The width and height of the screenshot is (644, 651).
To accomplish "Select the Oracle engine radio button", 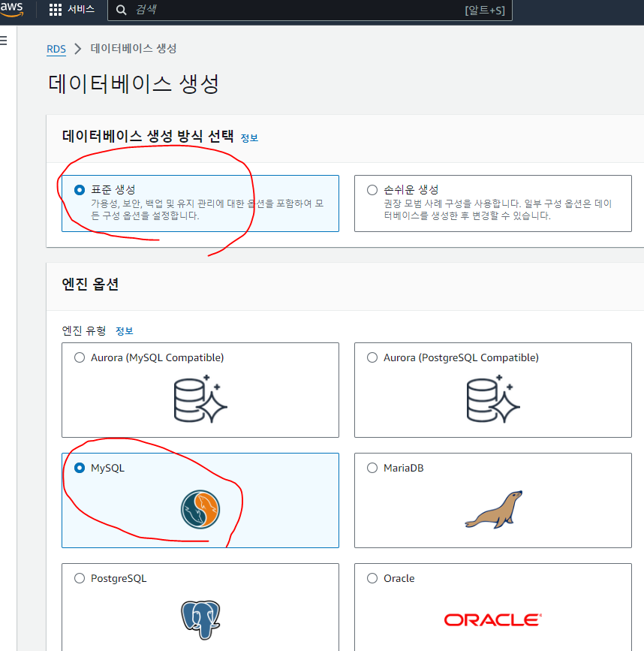I will (372, 578).
